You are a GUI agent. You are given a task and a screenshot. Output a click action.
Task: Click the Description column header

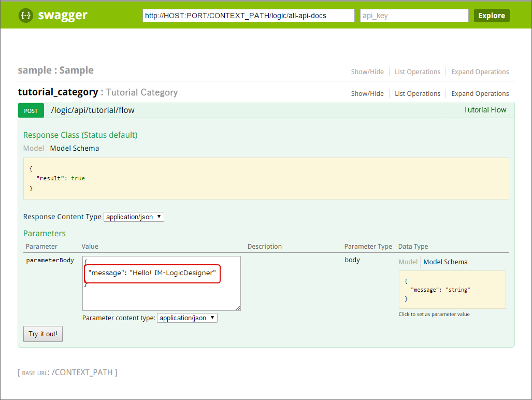click(265, 247)
